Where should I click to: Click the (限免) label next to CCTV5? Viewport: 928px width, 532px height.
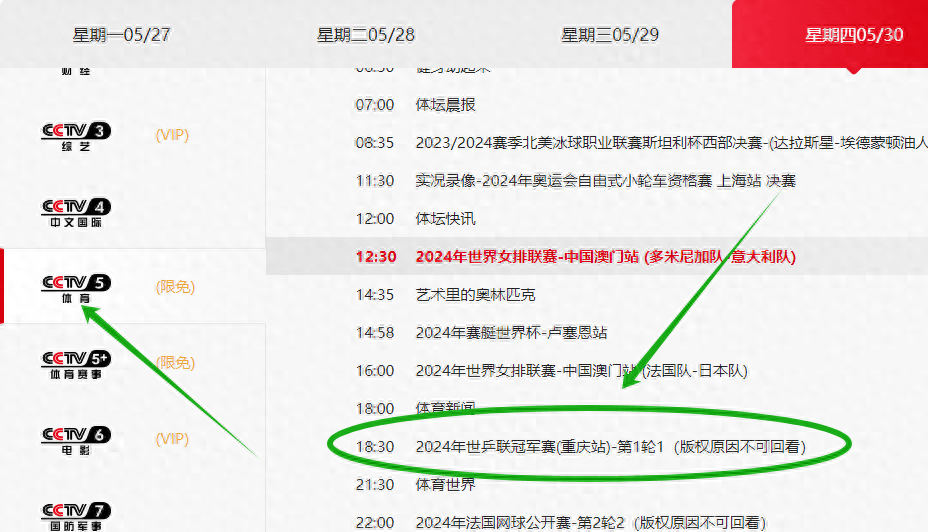coord(175,287)
